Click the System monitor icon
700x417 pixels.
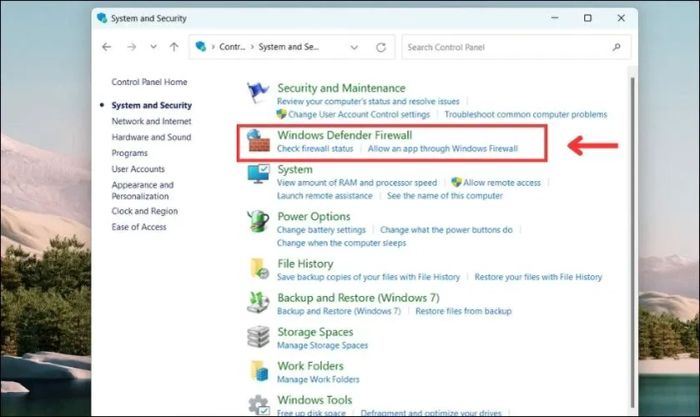pyautogui.click(x=258, y=174)
